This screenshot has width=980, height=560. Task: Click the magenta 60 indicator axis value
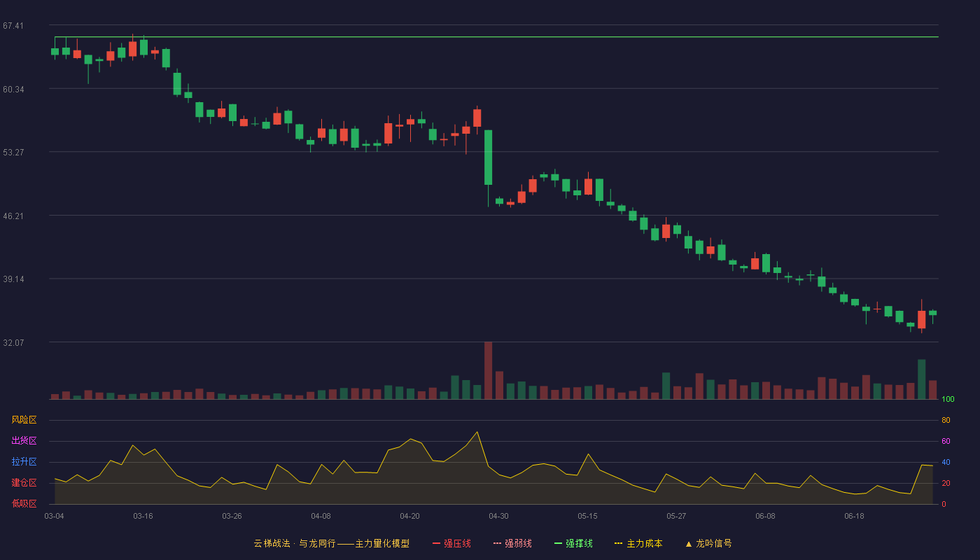[x=946, y=441]
